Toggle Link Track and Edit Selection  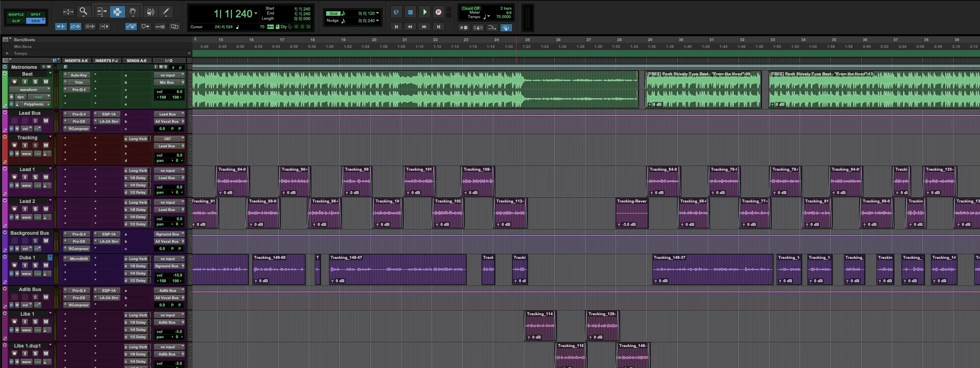[90, 27]
